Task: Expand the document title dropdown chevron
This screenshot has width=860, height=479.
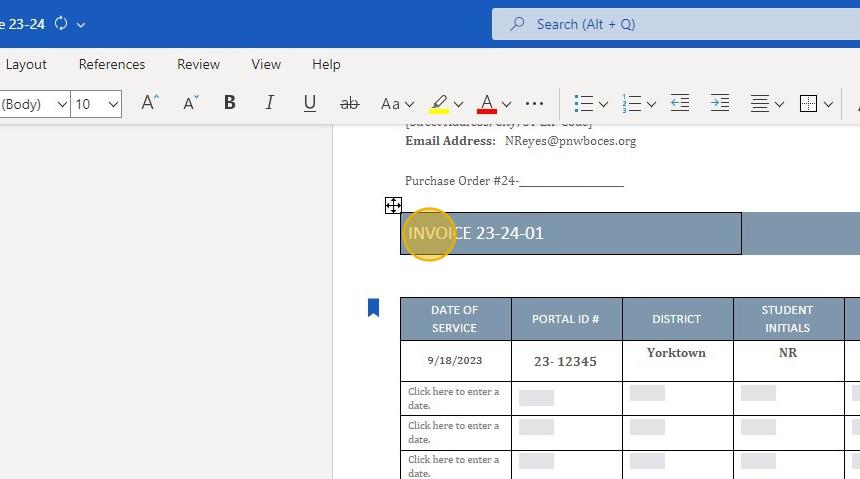Action: (81, 25)
